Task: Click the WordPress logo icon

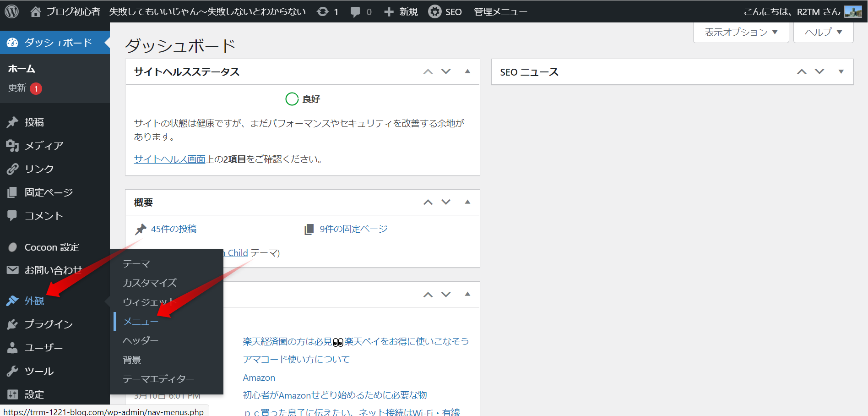Action: point(12,11)
